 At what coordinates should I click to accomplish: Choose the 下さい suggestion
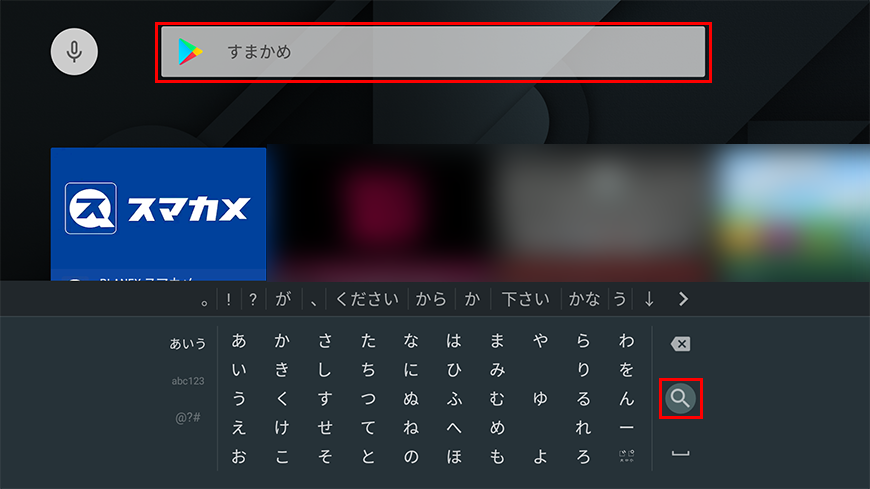click(x=525, y=299)
